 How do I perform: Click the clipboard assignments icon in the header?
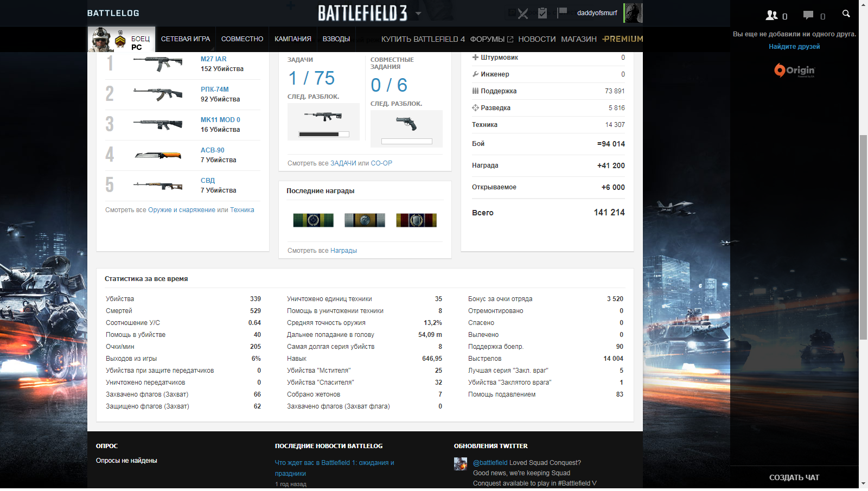pos(542,13)
